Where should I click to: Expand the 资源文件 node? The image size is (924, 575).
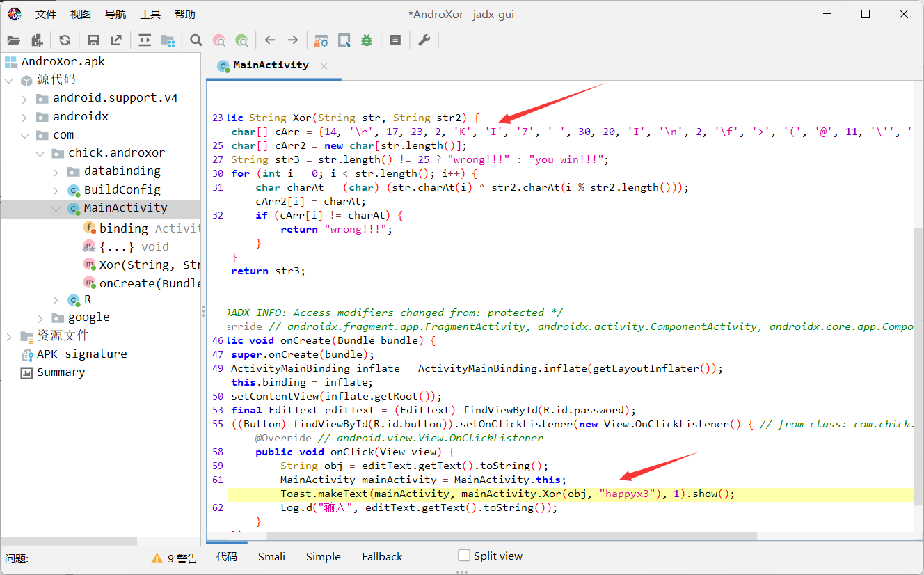tap(9, 336)
